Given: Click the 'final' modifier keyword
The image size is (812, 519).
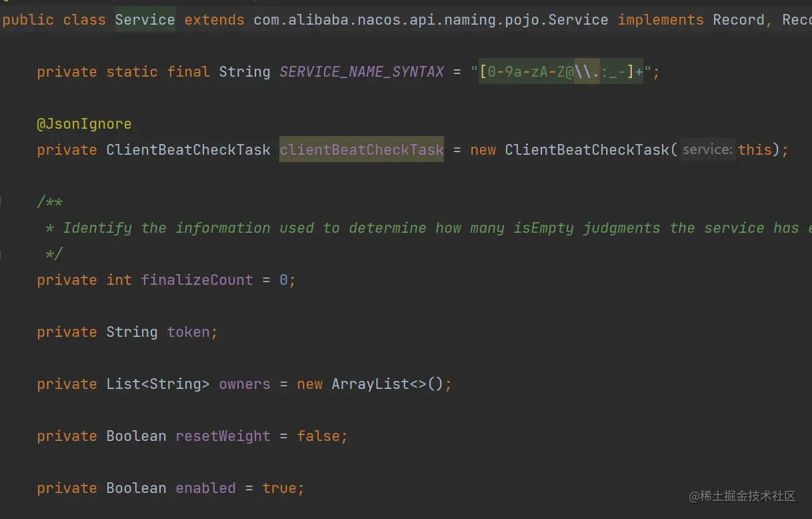Looking at the screenshot, I should (189, 72).
